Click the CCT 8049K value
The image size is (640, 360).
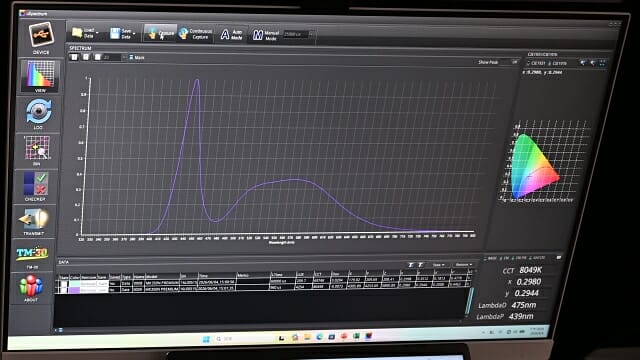530,270
